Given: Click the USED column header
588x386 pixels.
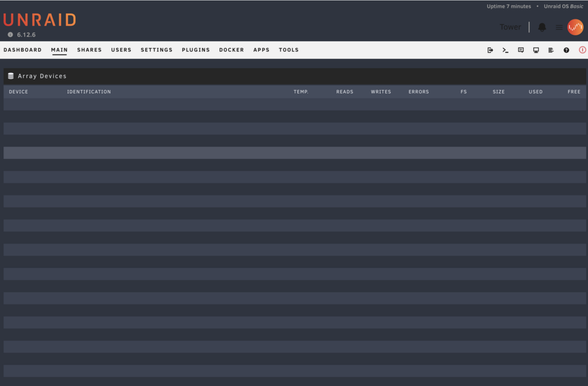Looking at the screenshot, I should pyautogui.click(x=536, y=92).
